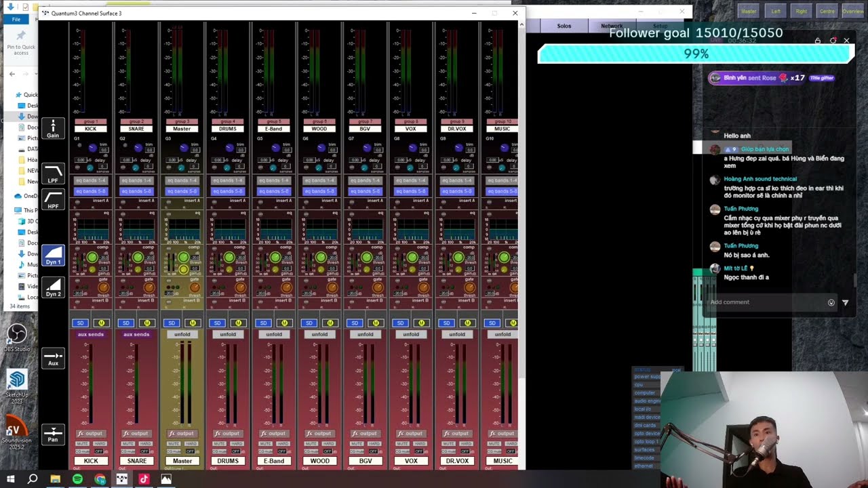The height and width of the screenshot is (488, 868).
Task: Toggle the SNARE channel MUTE button
Action: [127, 444]
